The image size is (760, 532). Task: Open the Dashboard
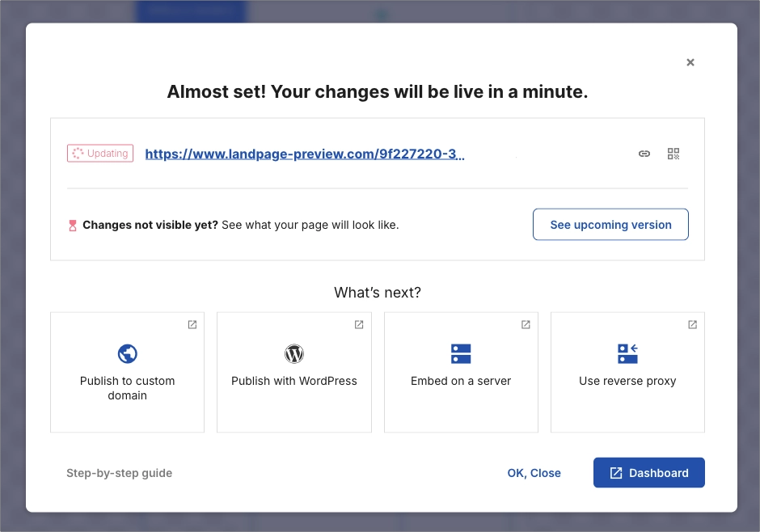pos(648,473)
